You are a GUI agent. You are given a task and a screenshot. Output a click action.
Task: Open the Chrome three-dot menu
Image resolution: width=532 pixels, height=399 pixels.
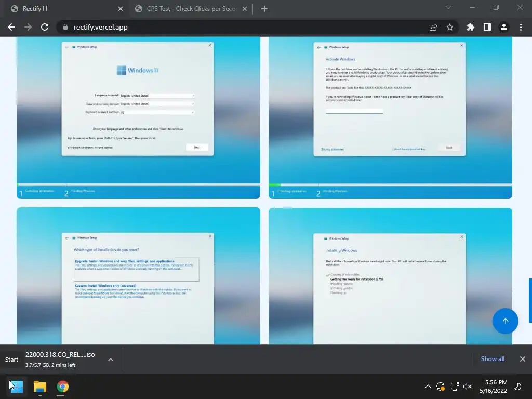click(x=521, y=27)
